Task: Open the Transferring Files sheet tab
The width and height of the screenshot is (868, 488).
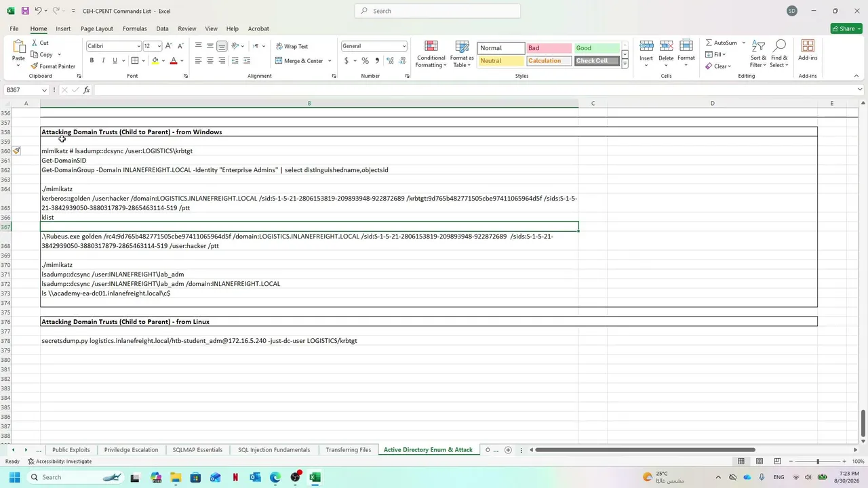Action: 349,450
